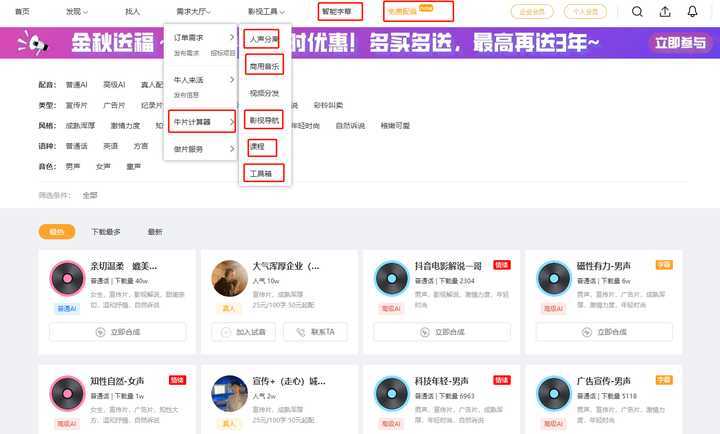Click the disc icon for 科技年轻-男声
This screenshot has height=434, width=720.
392,393
